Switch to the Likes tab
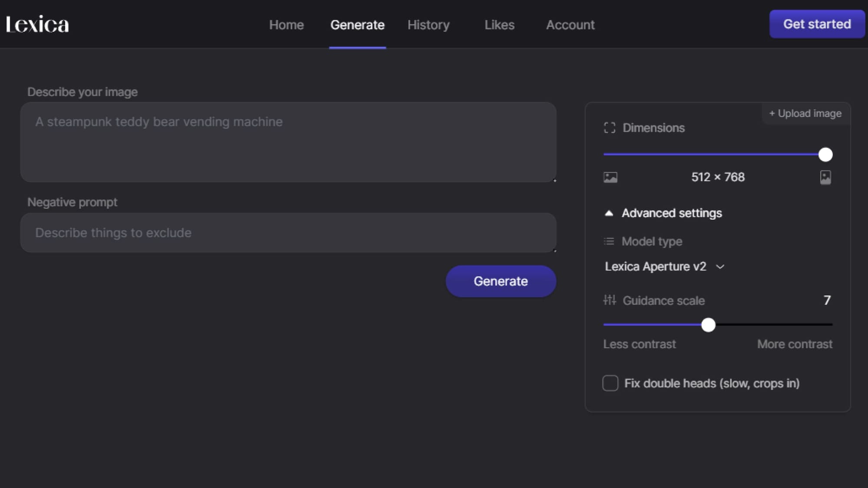The image size is (868, 488). pyautogui.click(x=499, y=25)
